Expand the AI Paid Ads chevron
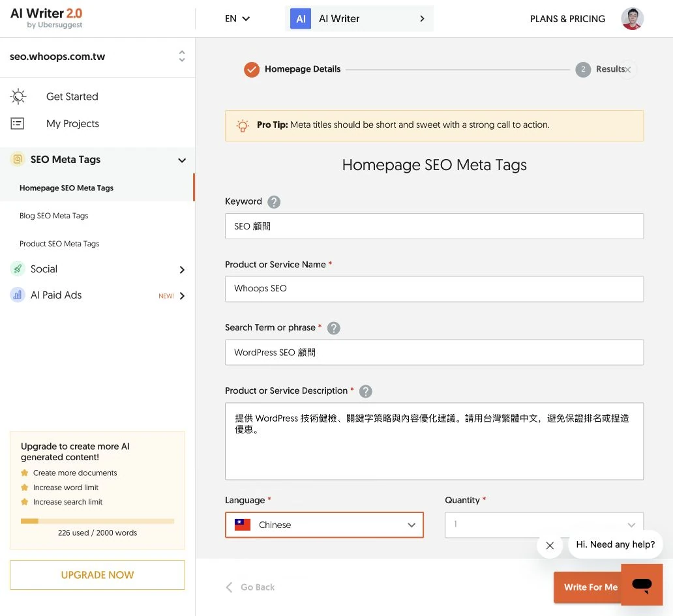673x616 pixels. (182, 296)
